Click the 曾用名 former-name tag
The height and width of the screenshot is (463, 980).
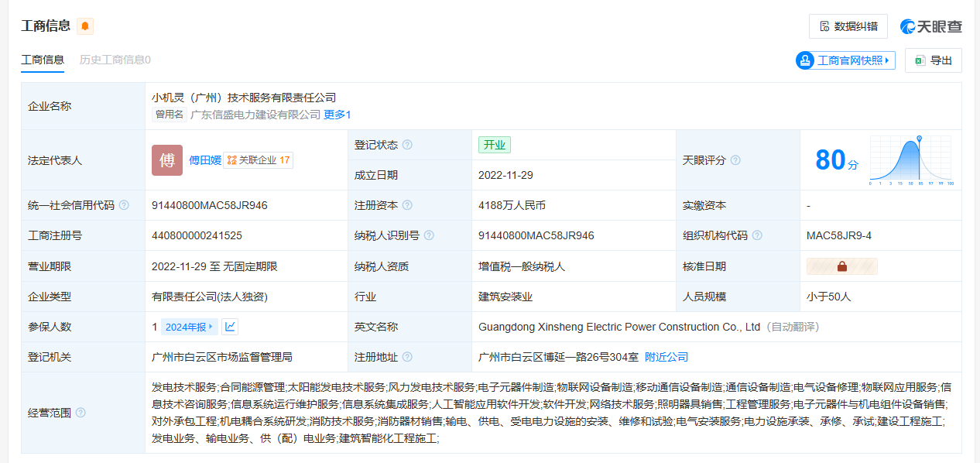coord(169,115)
